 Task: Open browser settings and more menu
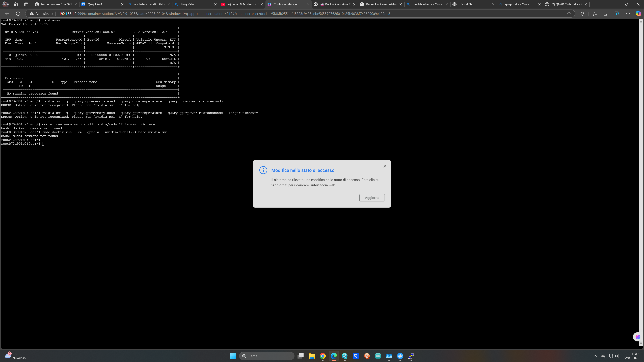click(628, 14)
